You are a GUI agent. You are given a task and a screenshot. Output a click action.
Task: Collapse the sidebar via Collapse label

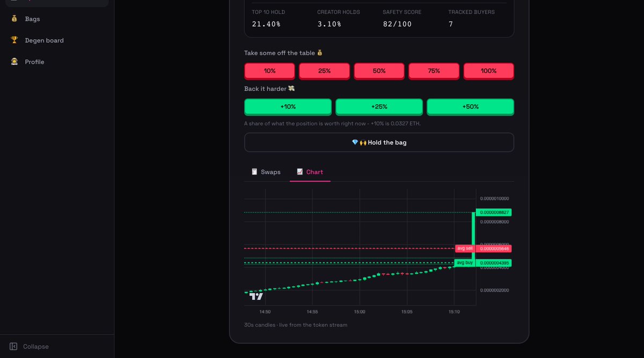36,347
